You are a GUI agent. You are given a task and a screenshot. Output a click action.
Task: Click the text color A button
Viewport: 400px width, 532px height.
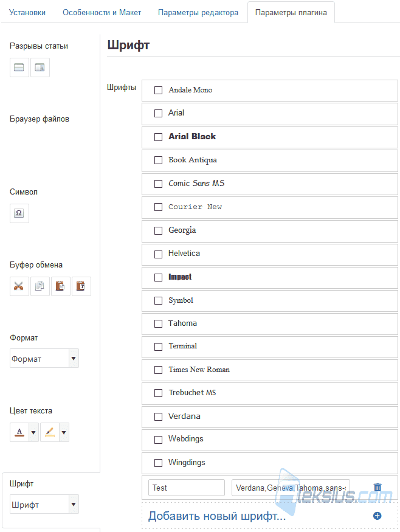[x=19, y=432]
